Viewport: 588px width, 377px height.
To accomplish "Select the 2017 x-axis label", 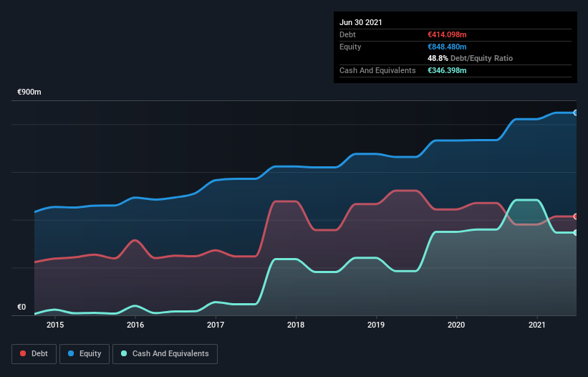I will tap(216, 325).
